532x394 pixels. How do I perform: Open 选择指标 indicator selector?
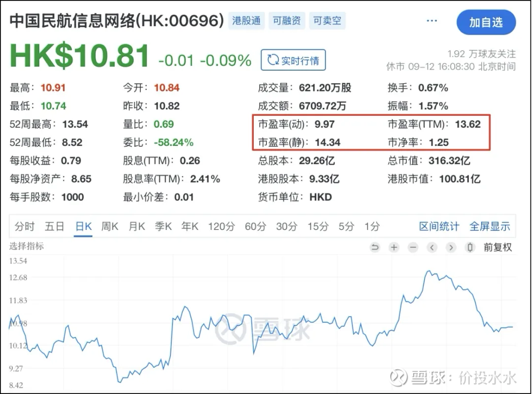(x=27, y=246)
